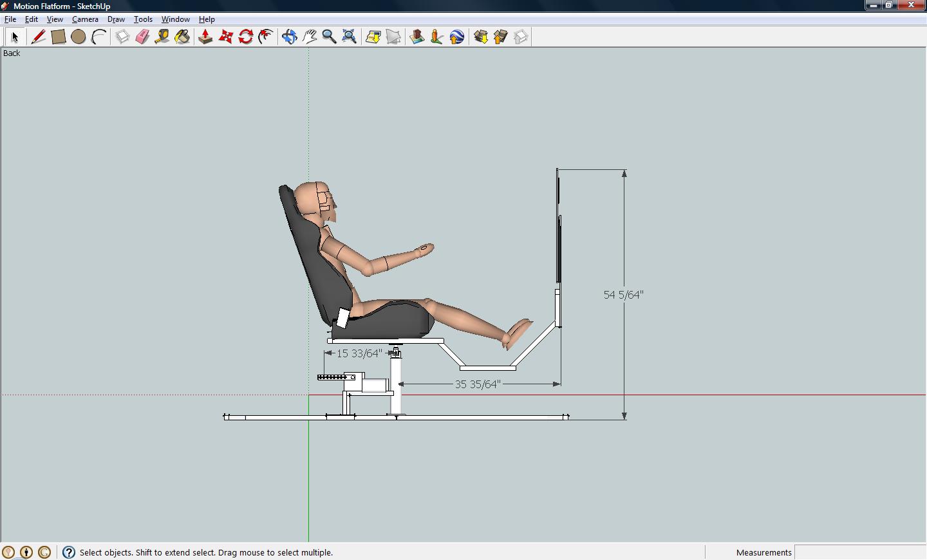Click the Zoom Extents tool
This screenshot has width=927, height=560.
coord(349,37)
